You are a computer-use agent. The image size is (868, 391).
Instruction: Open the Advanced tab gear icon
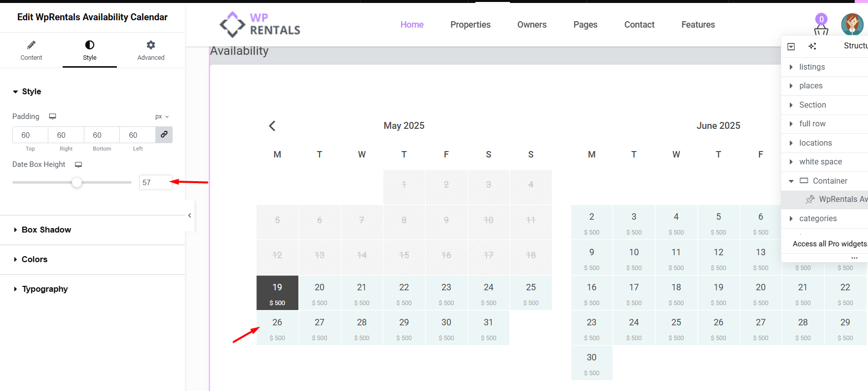[151, 45]
